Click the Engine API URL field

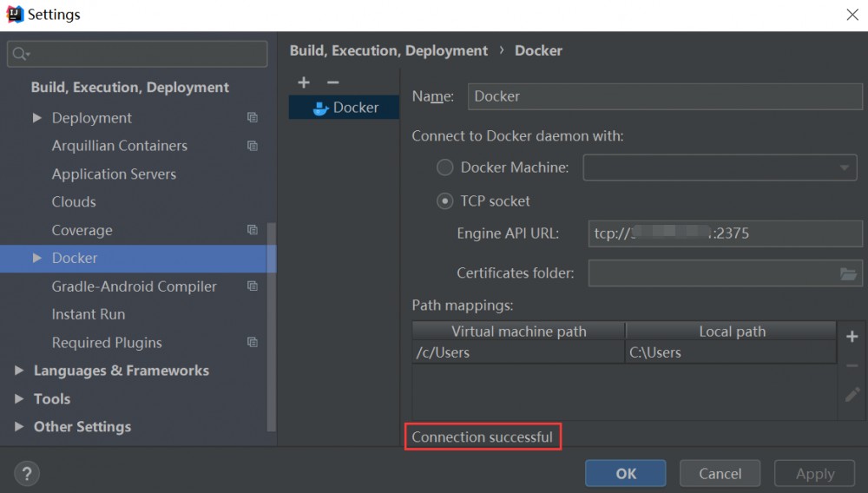tap(725, 233)
